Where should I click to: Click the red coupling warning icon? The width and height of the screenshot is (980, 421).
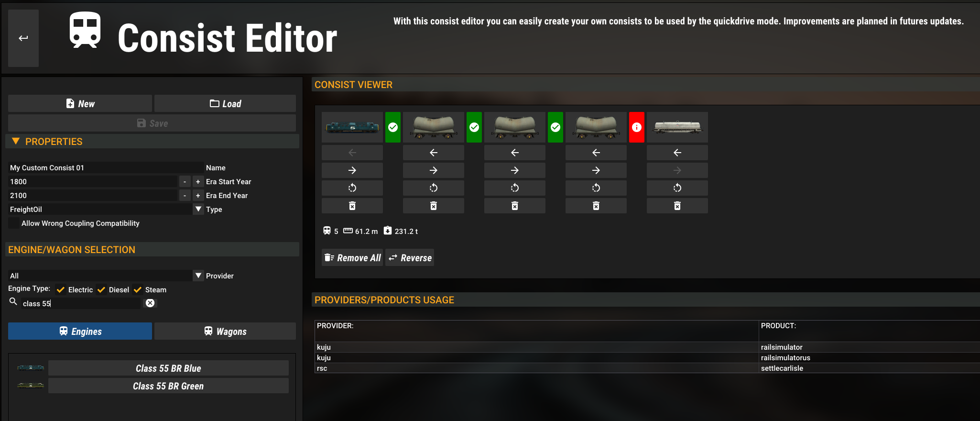click(x=636, y=127)
